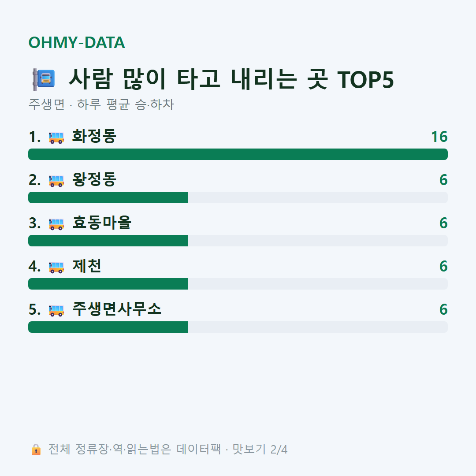Click the bus icon beside 주생면사무소
The width and height of the screenshot is (476, 476).
click(56, 310)
